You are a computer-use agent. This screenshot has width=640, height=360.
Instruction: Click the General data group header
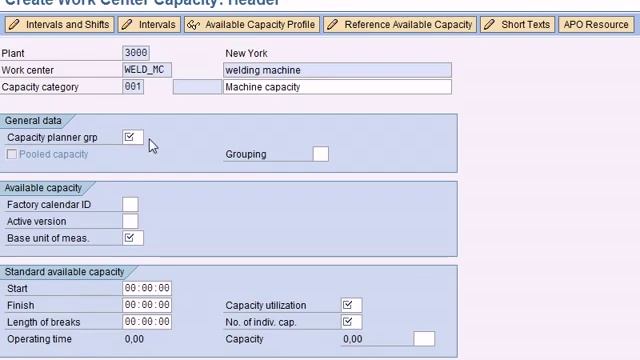[33, 120]
